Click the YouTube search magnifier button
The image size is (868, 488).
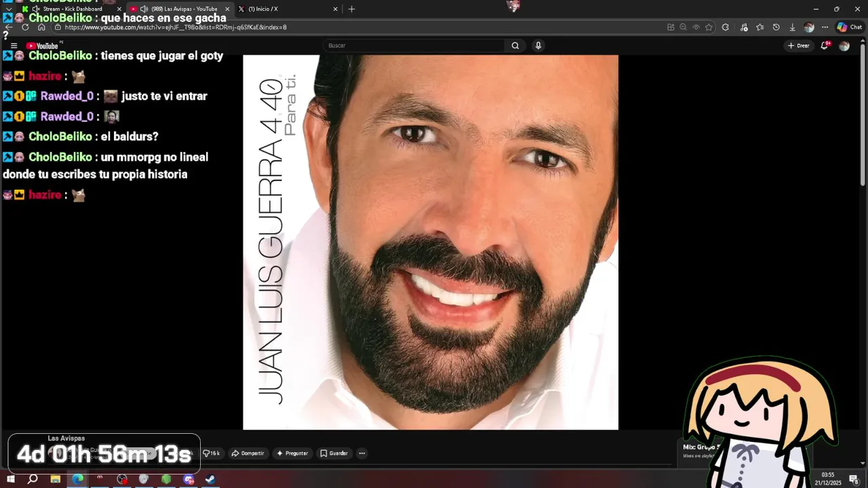pos(515,45)
